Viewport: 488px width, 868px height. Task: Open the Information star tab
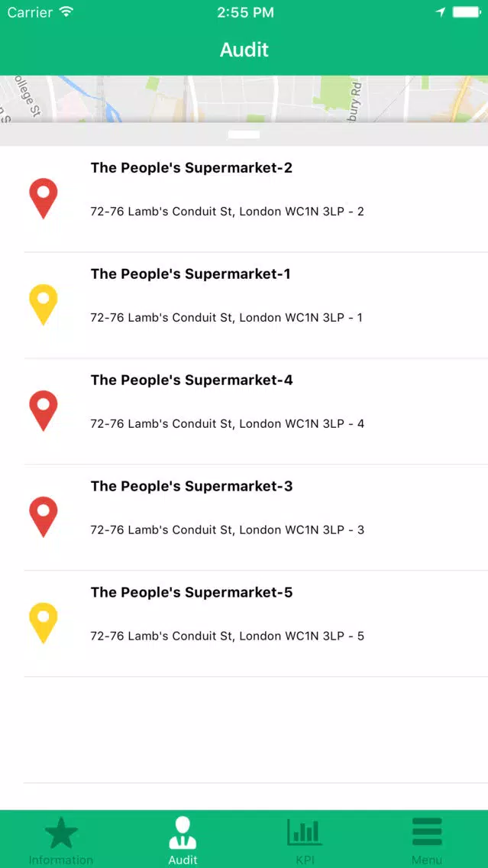click(x=61, y=840)
